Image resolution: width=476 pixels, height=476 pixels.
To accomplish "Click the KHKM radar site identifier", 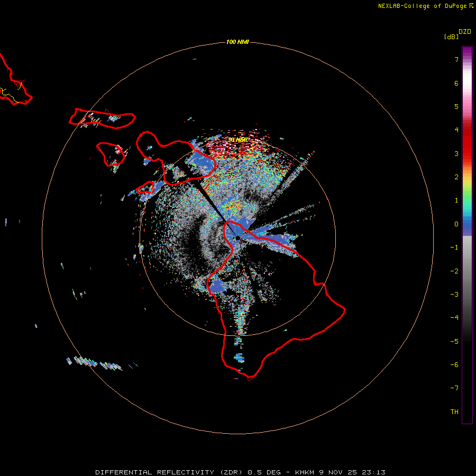I will 305,472.
